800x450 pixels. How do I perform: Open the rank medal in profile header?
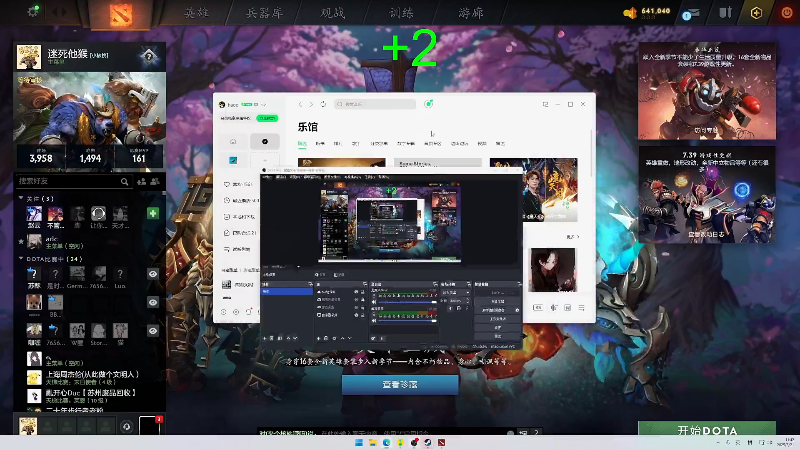[149, 57]
